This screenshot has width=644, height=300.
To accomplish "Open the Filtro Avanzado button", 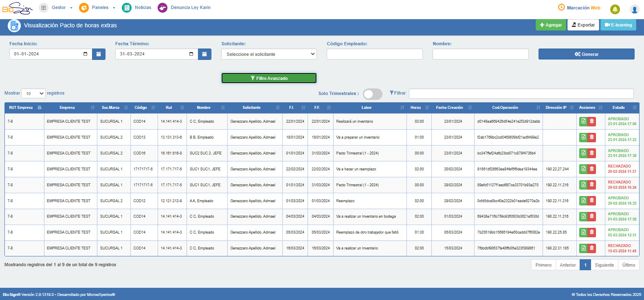I will tap(269, 78).
